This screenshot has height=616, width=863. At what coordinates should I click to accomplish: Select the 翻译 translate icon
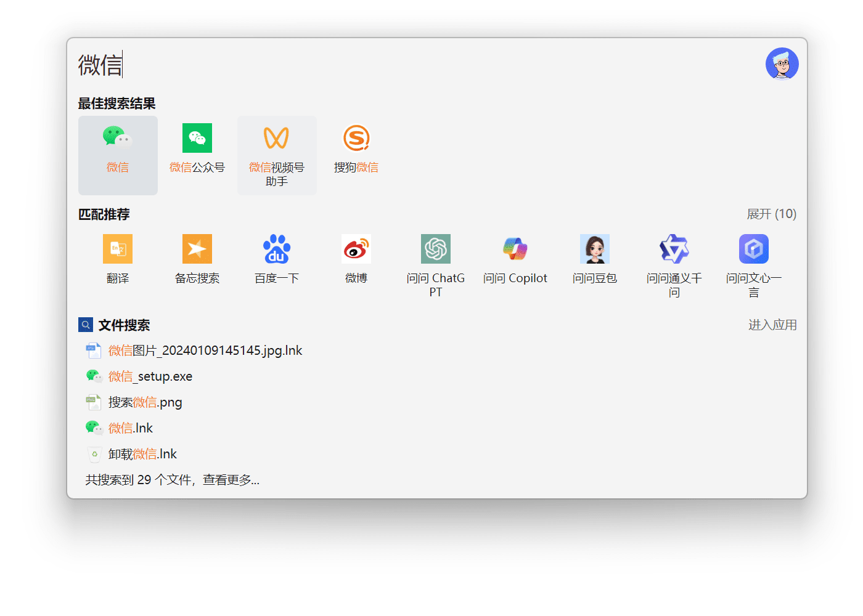[118, 249]
